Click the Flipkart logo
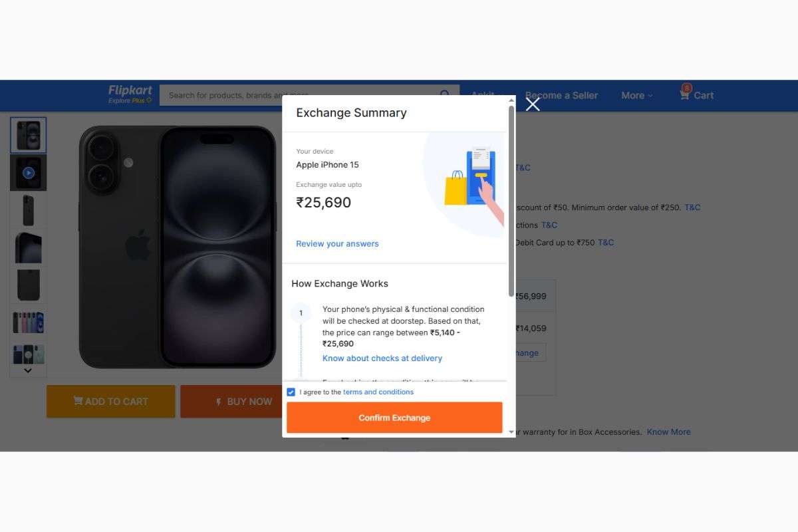 [130, 91]
